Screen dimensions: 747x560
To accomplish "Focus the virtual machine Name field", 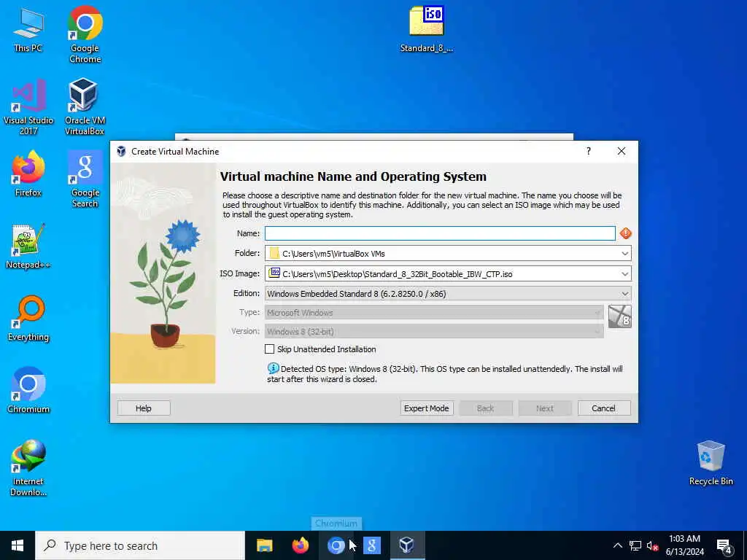I will [440, 233].
